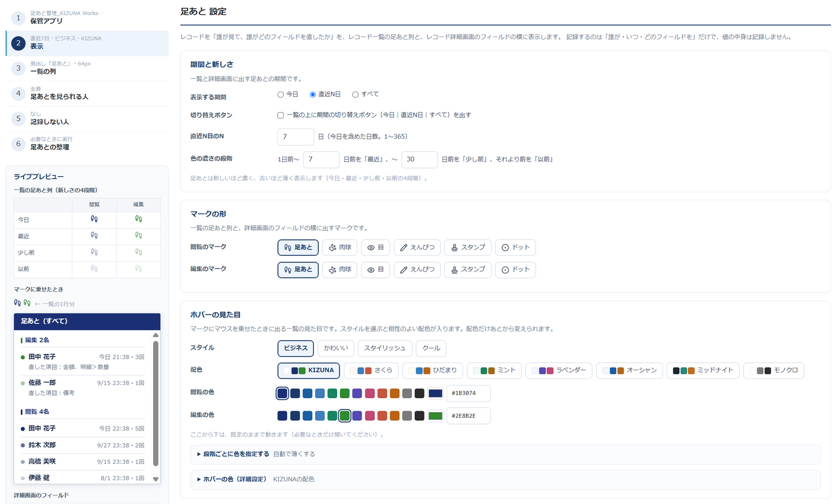Select the すべて radio for 表示する期間
The width and height of the screenshot is (837, 504).
(x=355, y=94)
